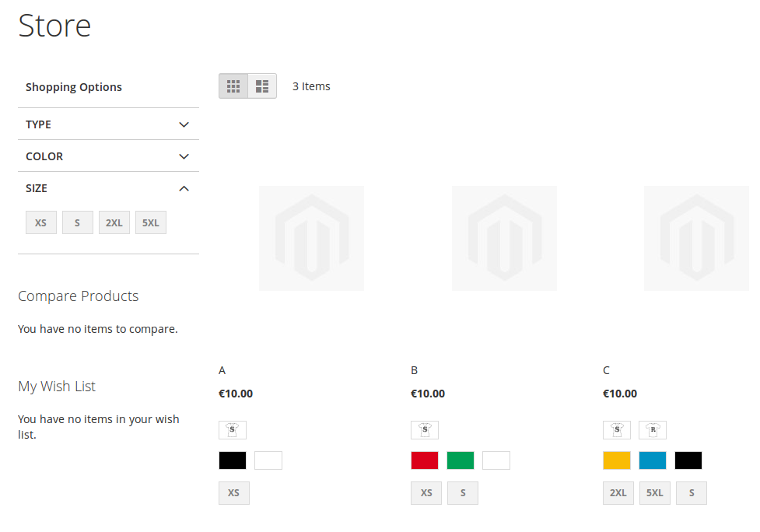Toggle the XS size filter in Shopping Options
The image size is (760, 532).
pyautogui.click(x=40, y=222)
